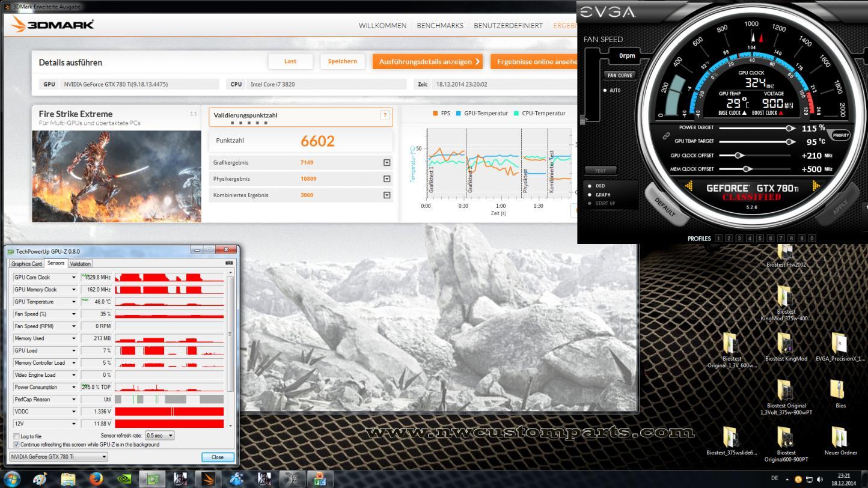Click the right yellow GPU selector arrow

point(816,187)
